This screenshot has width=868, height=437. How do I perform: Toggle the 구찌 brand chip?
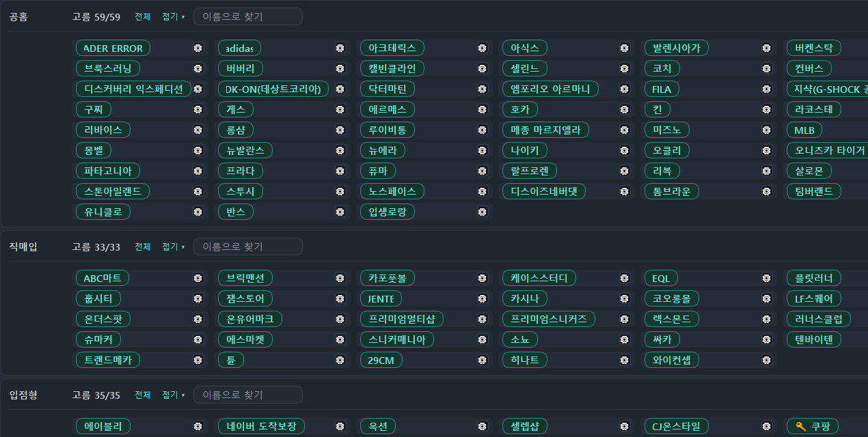94,109
